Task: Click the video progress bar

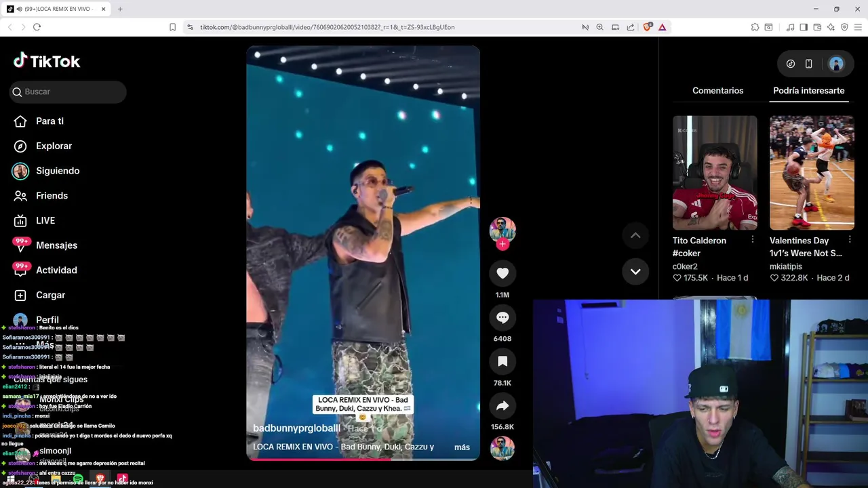Action: tap(363, 459)
